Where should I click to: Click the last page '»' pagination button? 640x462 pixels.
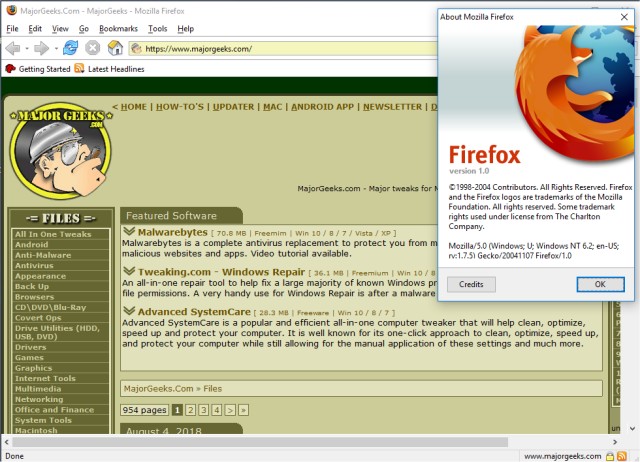click(243, 410)
